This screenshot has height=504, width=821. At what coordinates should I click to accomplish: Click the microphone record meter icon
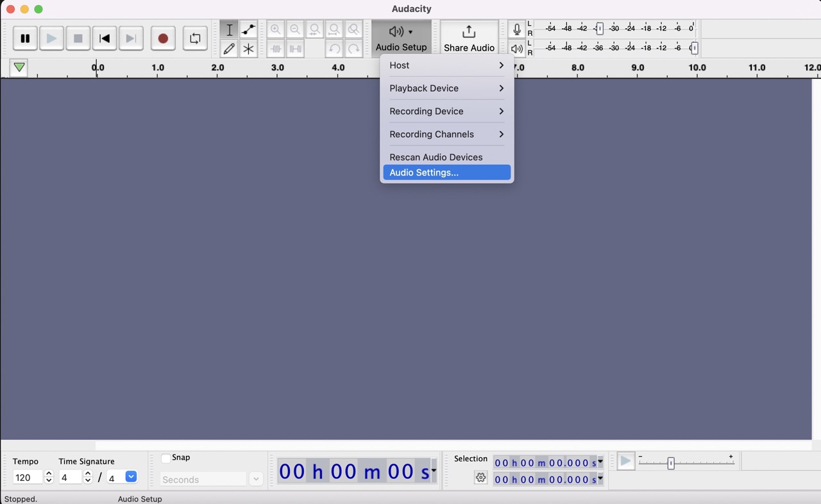[x=517, y=29]
